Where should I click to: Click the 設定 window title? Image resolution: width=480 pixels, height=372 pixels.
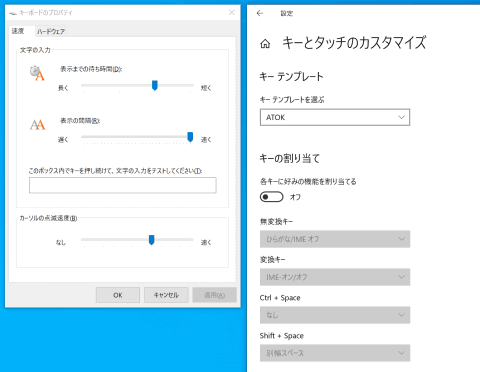(x=286, y=13)
